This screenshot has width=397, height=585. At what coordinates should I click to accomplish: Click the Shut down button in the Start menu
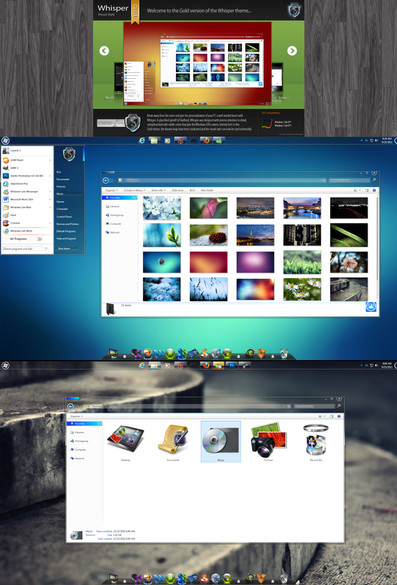click(x=64, y=248)
